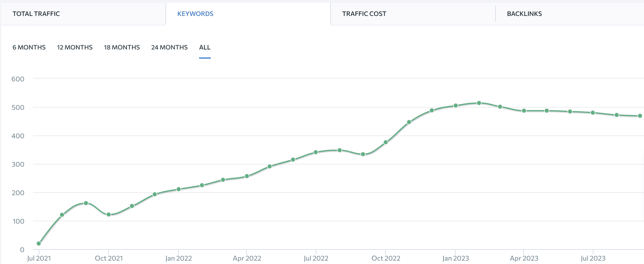
Task: Click the Jul 2022 axis label
Action: coord(316,258)
